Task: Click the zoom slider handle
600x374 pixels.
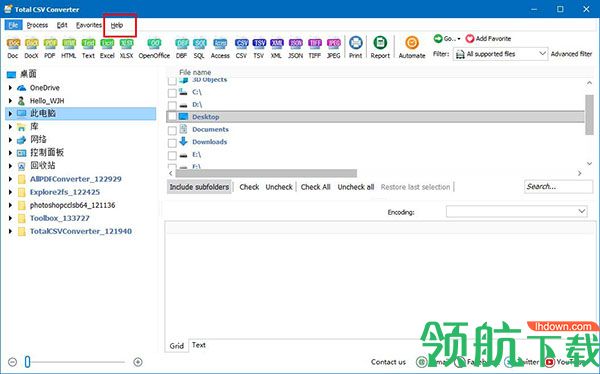Action: (28, 361)
